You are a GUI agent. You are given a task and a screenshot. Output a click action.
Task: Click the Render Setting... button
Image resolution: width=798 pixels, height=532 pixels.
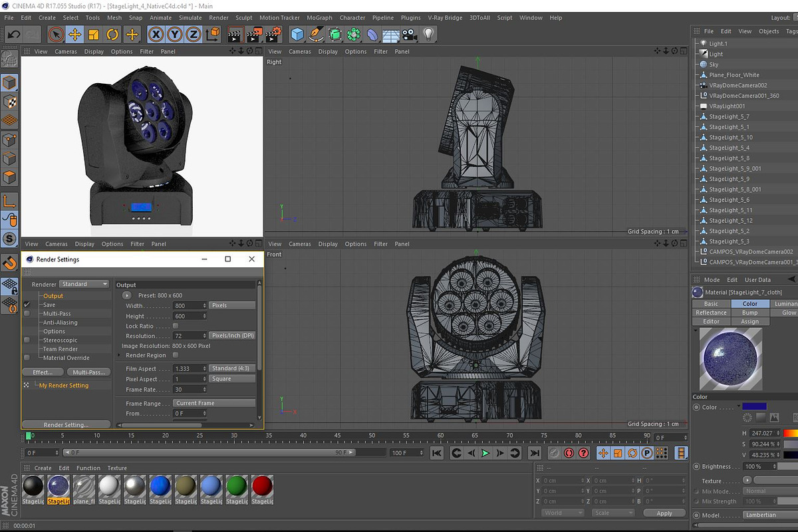[66, 424]
